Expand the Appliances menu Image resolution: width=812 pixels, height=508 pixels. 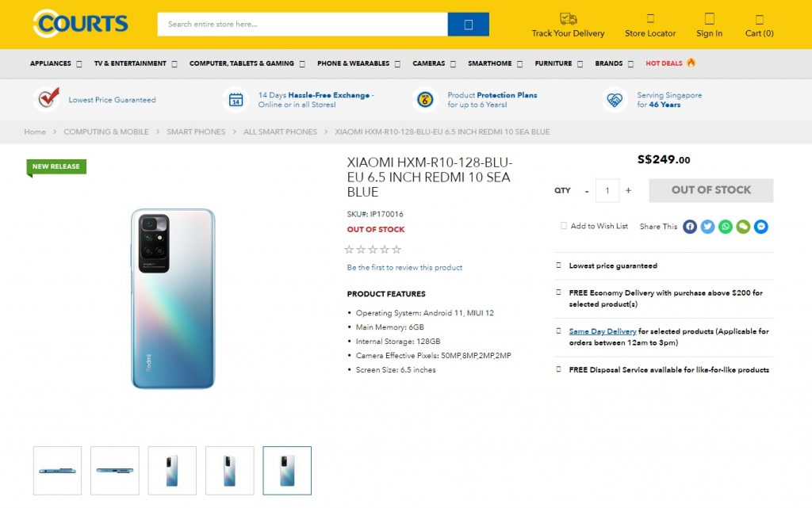pyautogui.click(x=55, y=63)
